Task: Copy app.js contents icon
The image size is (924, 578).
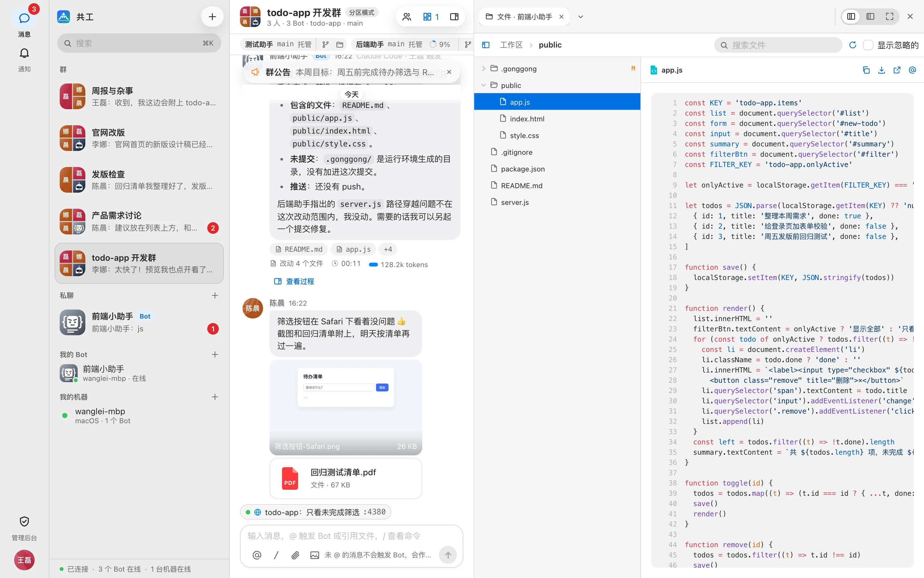Action: pos(866,70)
